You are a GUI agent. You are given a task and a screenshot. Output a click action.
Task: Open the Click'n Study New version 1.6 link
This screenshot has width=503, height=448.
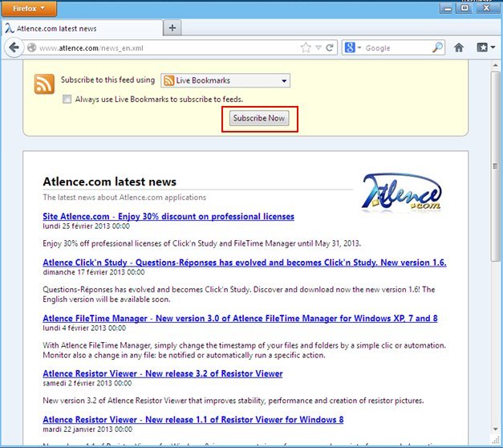(245, 263)
